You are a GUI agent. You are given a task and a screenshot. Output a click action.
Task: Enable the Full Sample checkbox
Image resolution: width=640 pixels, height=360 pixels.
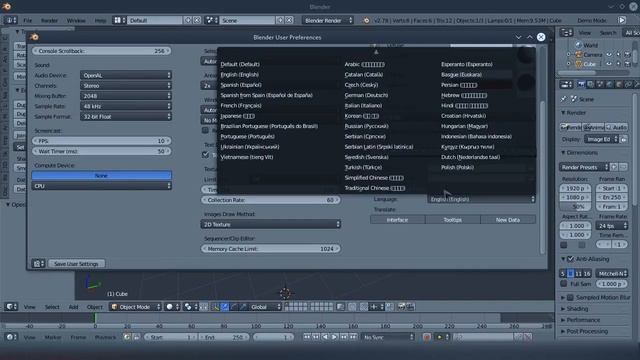564,284
